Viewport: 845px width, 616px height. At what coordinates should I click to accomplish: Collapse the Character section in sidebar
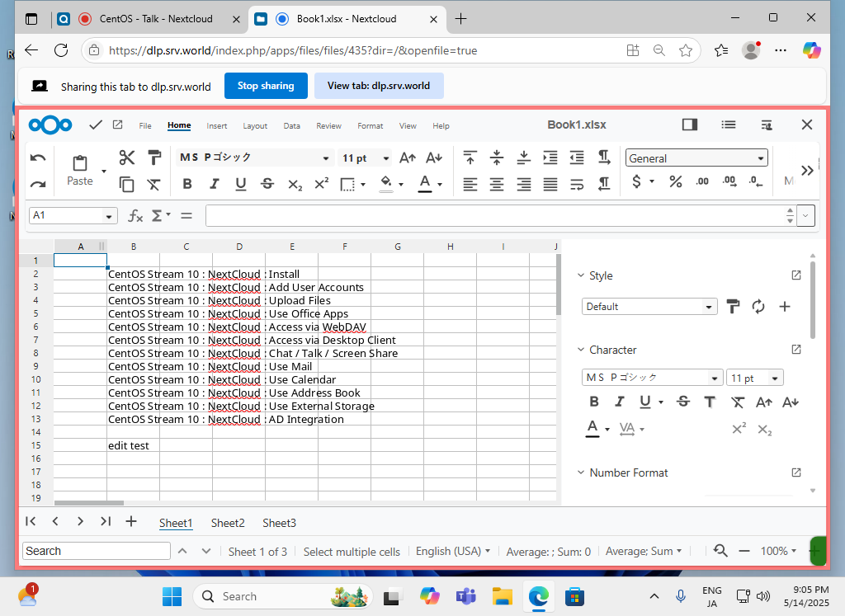coord(581,350)
